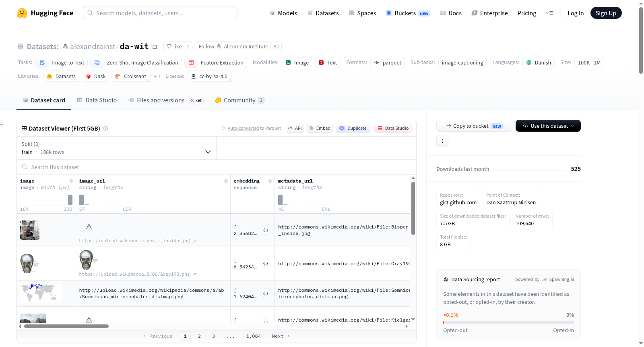The width and height of the screenshot is (644, 347).
Task: Click the sort icon on embedding column
Action: click(270, 181)
